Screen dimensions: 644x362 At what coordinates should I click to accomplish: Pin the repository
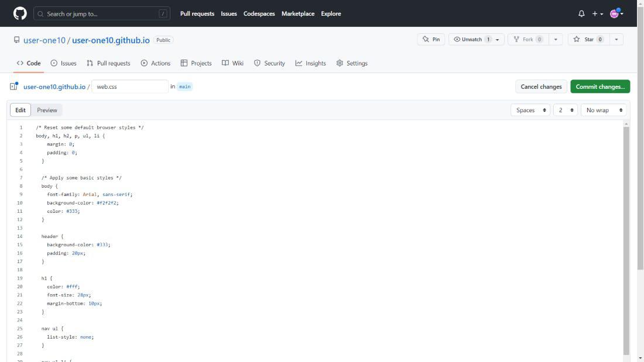[x=431, y=39]
